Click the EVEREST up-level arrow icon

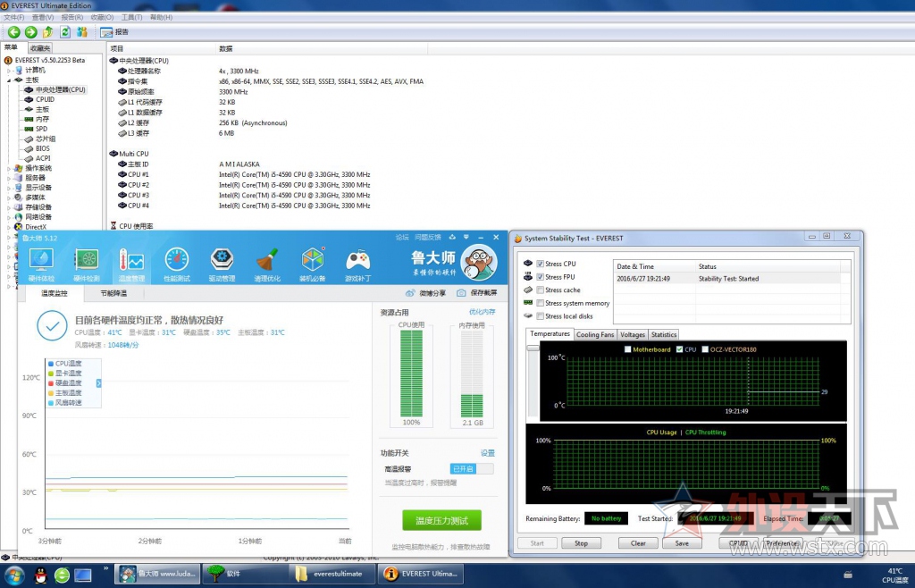coord(48,32)
